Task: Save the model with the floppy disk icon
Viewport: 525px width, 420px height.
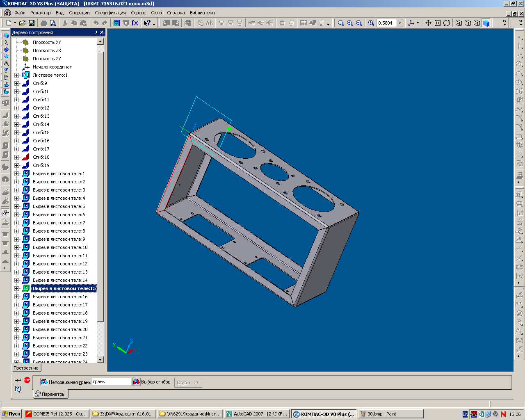Action: click(31, 23)
